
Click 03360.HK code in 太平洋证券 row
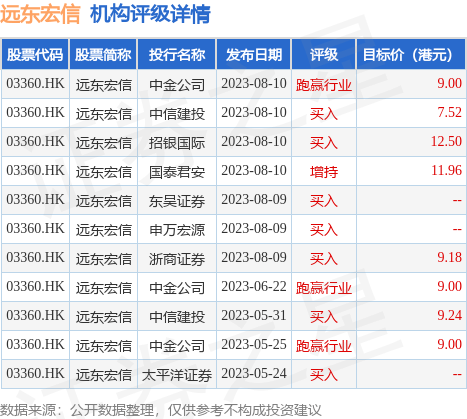(x=35, y=373)
